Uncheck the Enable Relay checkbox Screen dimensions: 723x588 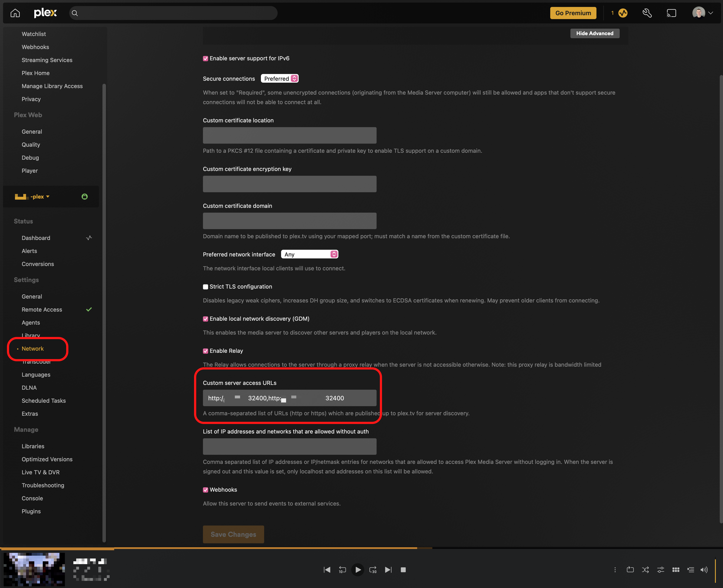pos(205,351)
